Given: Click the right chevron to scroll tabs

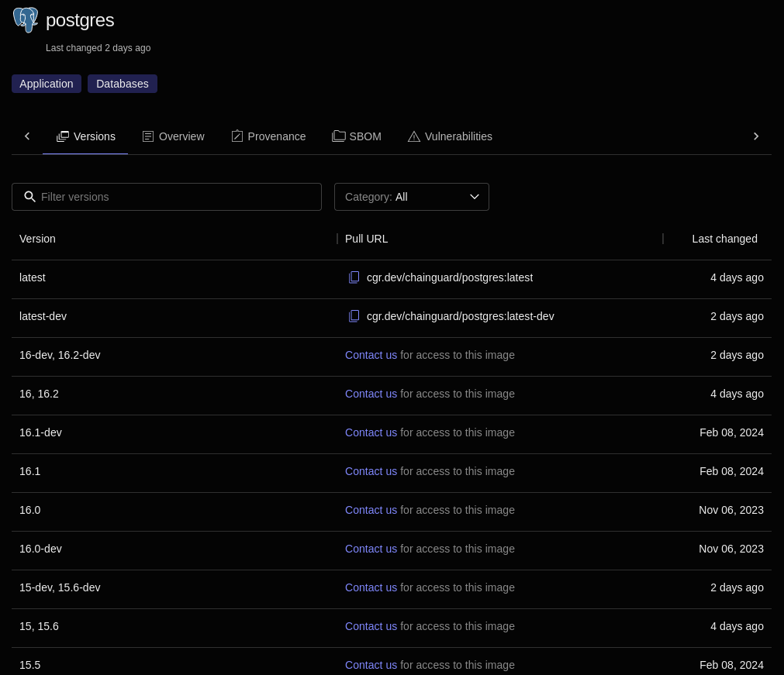Looking at the screenshot, I should [756, 136].
